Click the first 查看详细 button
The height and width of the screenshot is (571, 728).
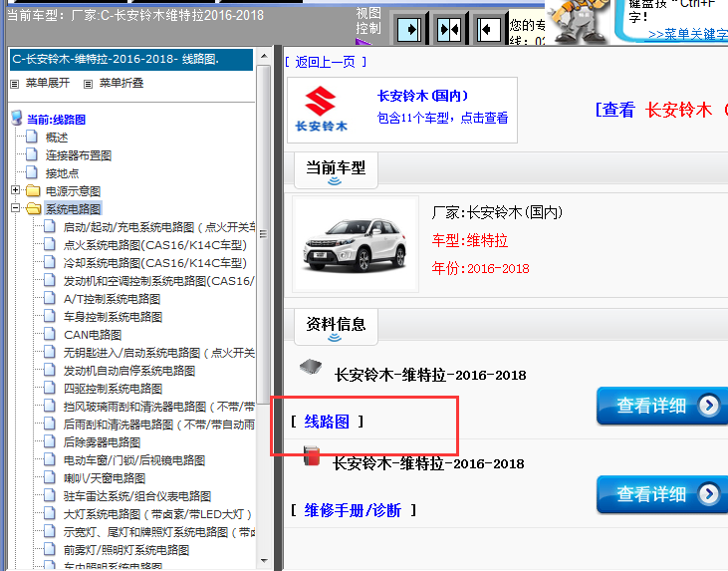659,406
